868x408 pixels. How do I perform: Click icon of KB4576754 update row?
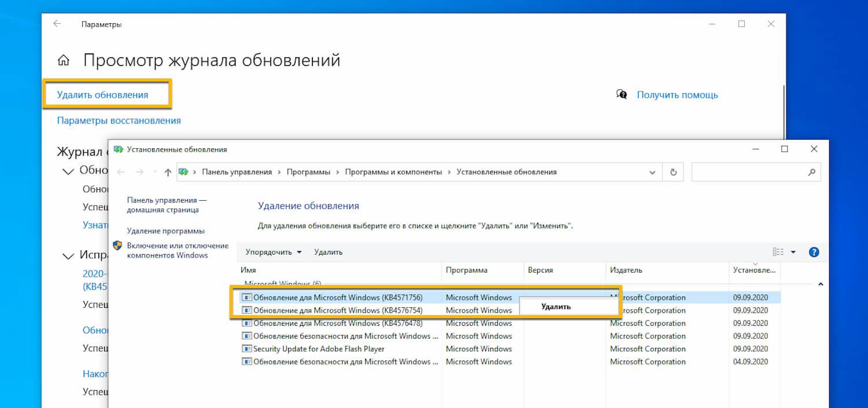pyautogui.click(x=247, y=310)
